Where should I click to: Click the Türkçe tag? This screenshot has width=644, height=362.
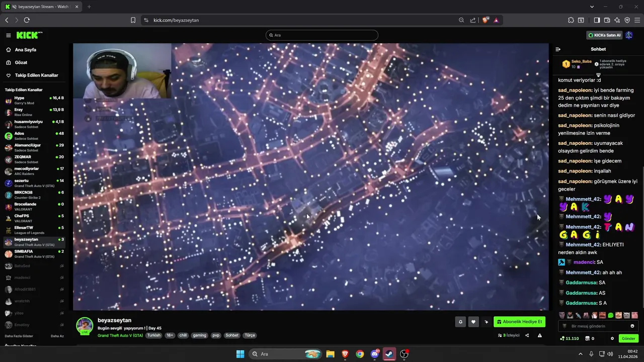point(250,335)
